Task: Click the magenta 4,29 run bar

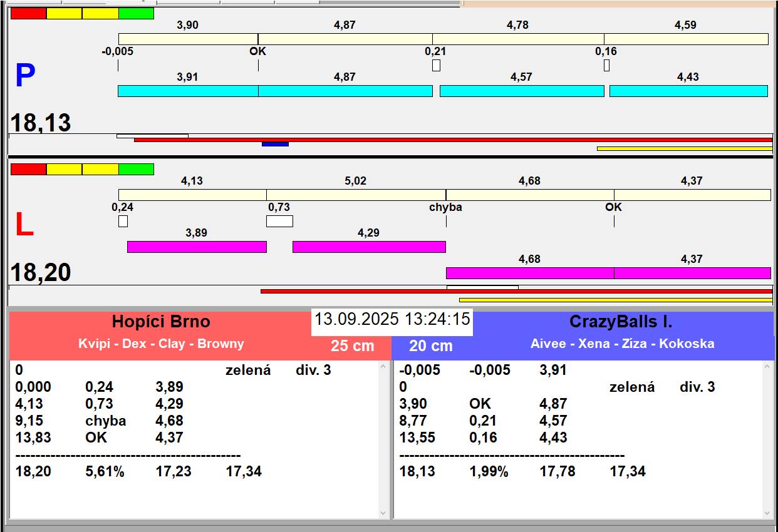Action: (369, 247)
